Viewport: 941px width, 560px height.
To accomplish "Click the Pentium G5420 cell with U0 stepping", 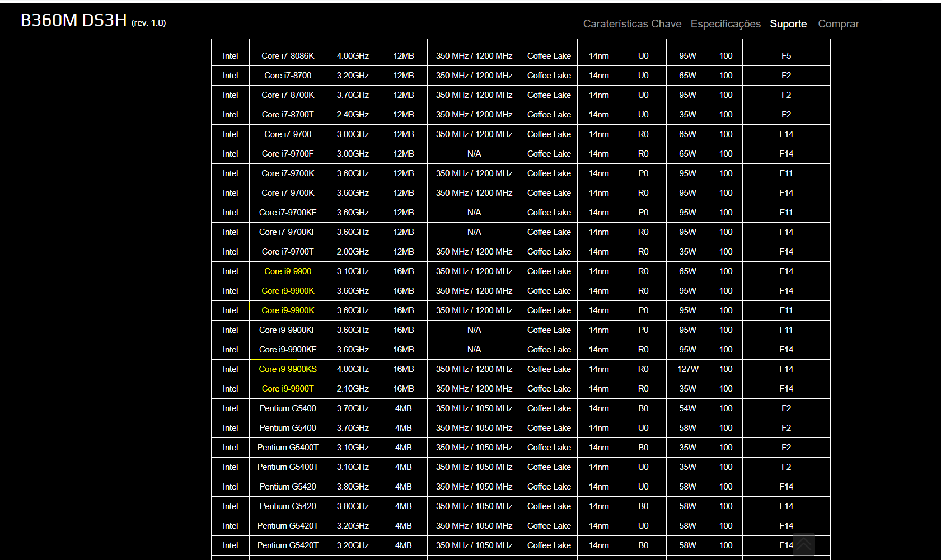I will 288,487.
